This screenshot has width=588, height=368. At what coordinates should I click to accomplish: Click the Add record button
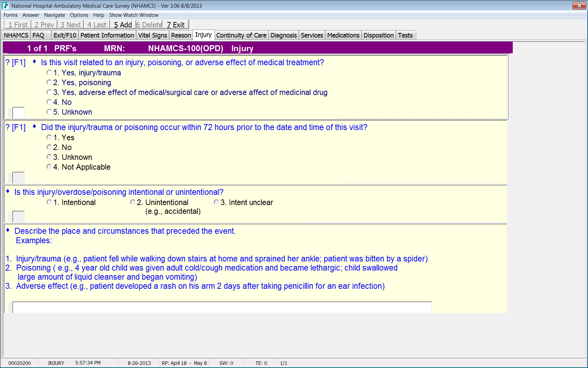pos(123,25)
